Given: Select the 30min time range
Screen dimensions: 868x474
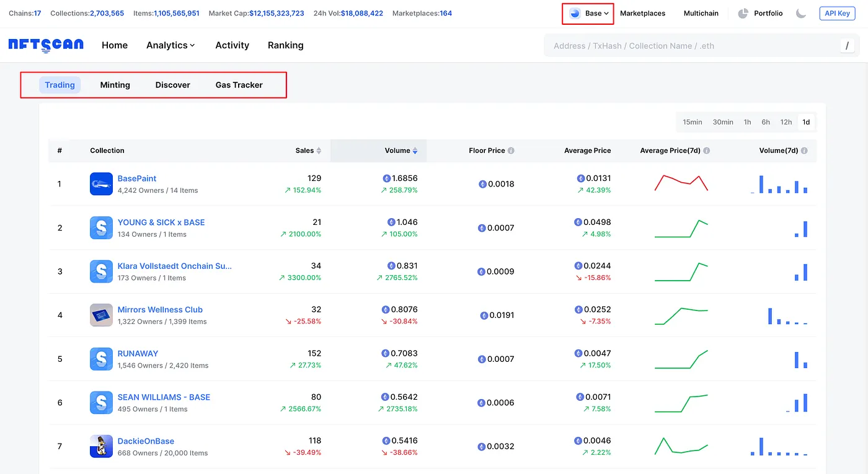Looking at the screenshot, I should pos(723,122).
